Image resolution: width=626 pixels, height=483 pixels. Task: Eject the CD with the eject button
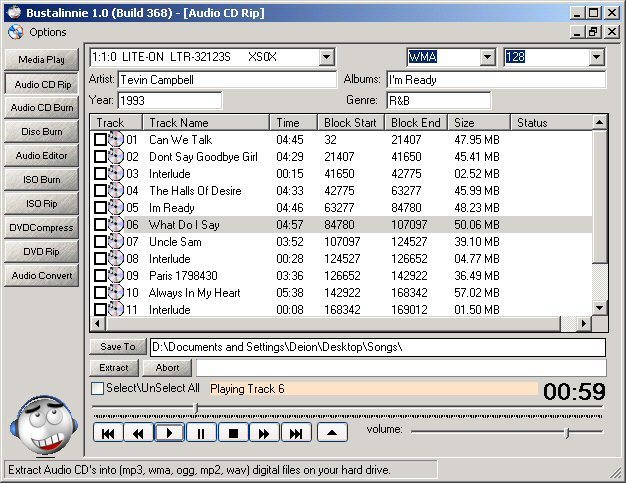coord(332,433)
